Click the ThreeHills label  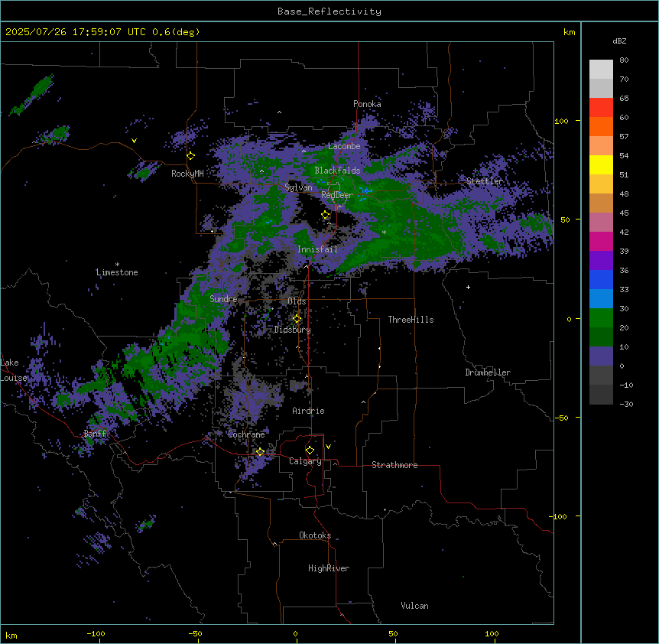coord(411,320)
